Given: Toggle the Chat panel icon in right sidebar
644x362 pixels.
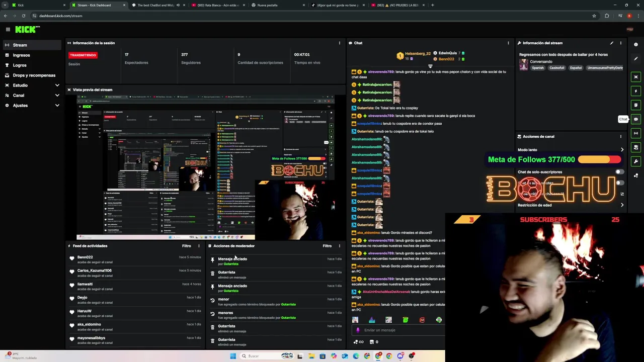Looking at the screenshot, I should point(636,119).
